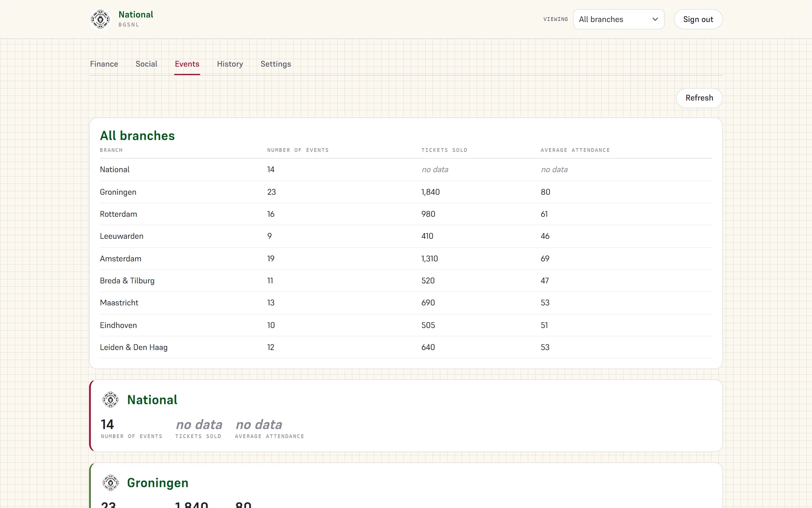Click the Sign out button

pyautogui.click(x=698, y=19)
